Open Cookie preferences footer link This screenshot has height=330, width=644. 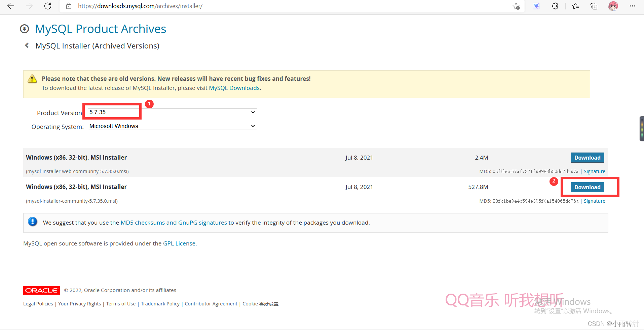pos(260,304)
